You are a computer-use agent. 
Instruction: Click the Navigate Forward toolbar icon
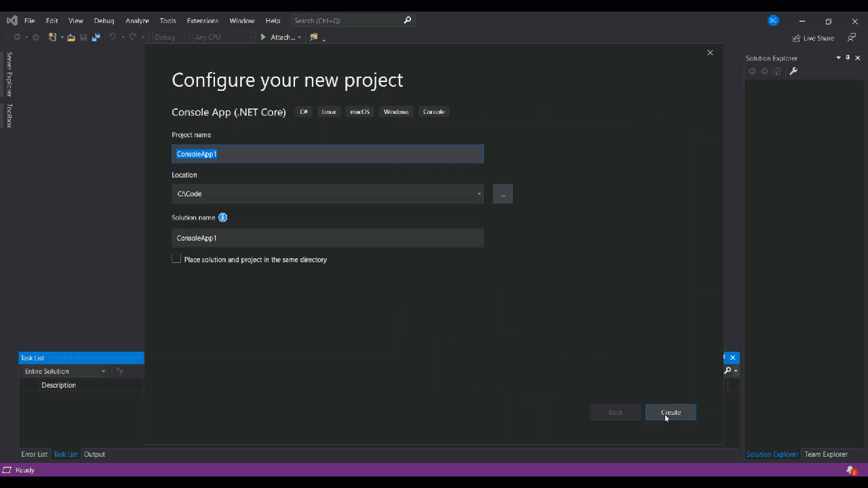pyautogui.click(x=36, y=37)
